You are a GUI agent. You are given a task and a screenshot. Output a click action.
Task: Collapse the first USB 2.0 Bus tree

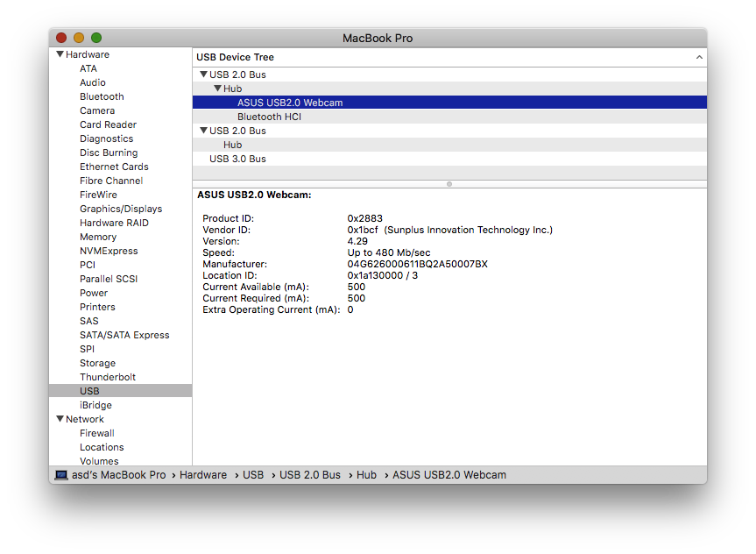(203, 75)
